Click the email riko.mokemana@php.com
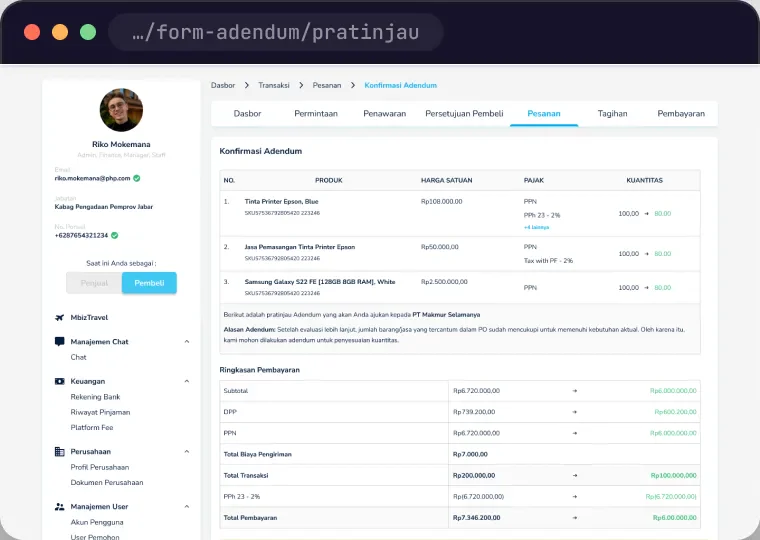760x540 pixels. (93, 178)
